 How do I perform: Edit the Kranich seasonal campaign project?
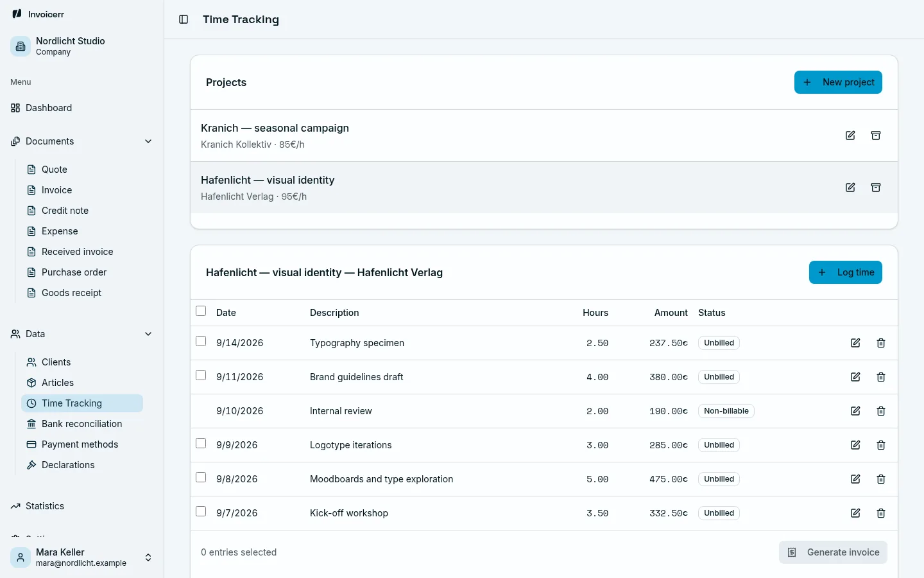(x=850, y=136)
